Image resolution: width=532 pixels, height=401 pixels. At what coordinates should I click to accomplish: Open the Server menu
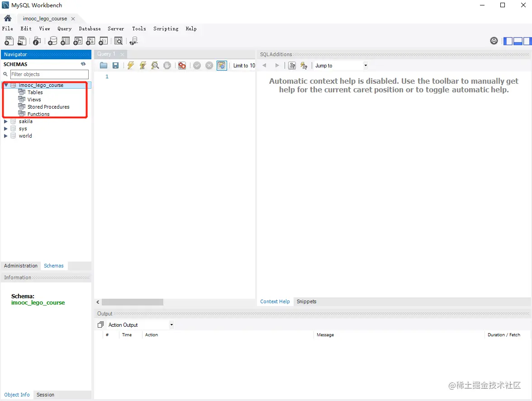tap(116, 29)
